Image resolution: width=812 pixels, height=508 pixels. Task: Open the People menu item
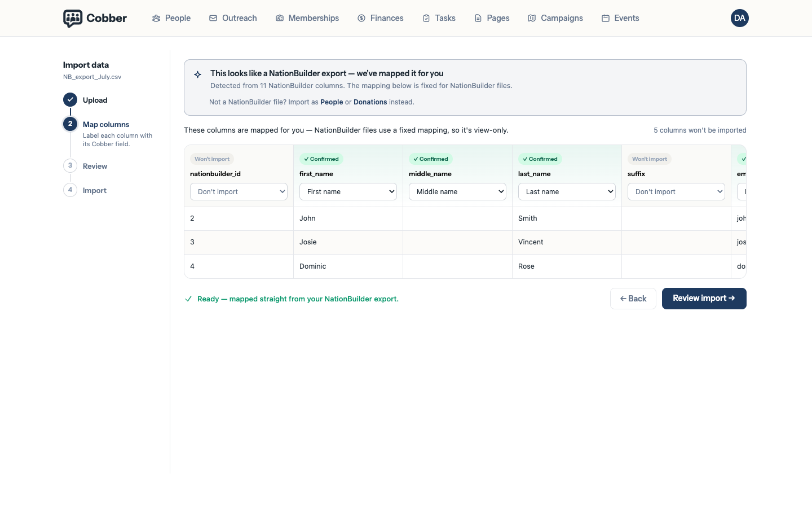[171, 18]
